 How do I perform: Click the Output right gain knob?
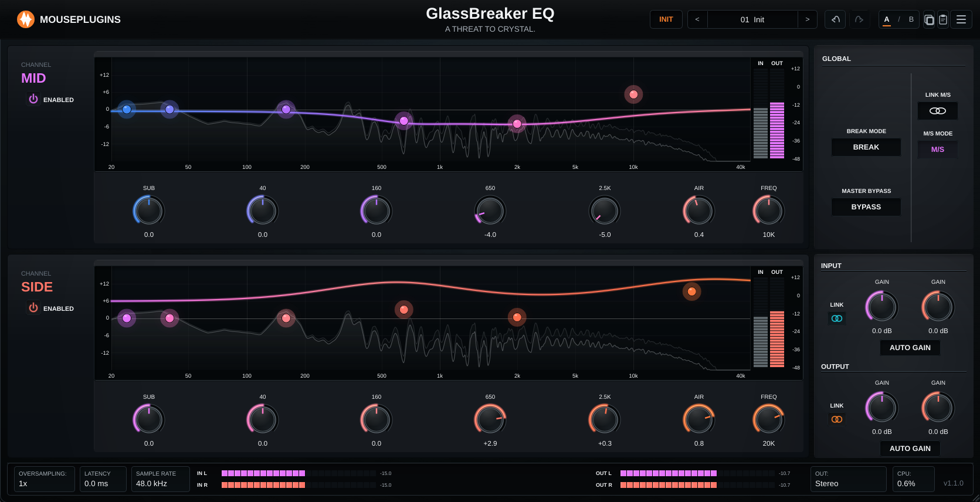tap(938, 408)
